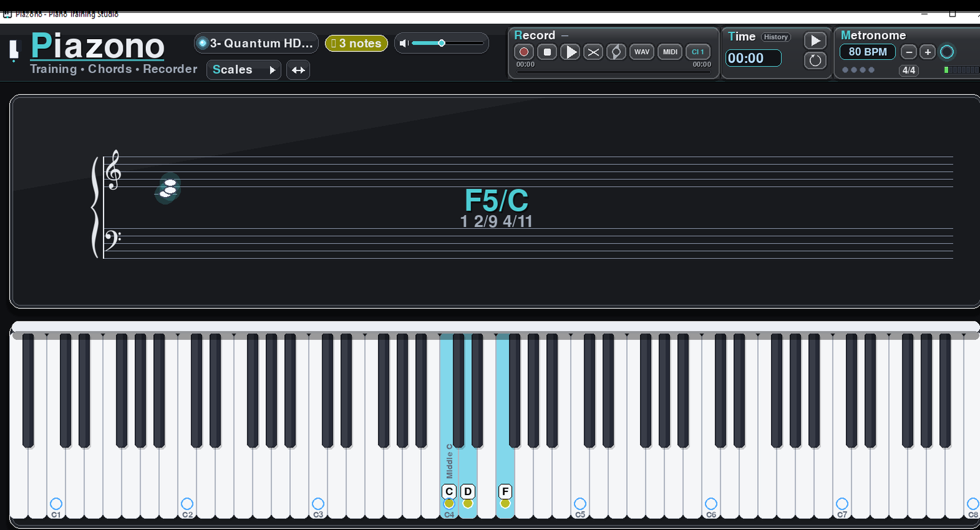The width and height of the screenshot is (980, 530).
Task: Click the C7 octave marker
Action: (842, 504)
